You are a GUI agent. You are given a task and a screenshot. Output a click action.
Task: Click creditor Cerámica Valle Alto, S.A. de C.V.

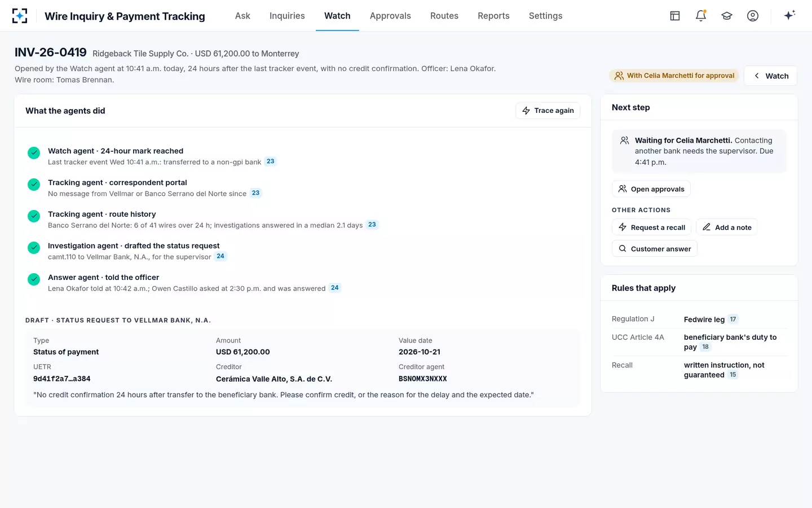(274, 379)
